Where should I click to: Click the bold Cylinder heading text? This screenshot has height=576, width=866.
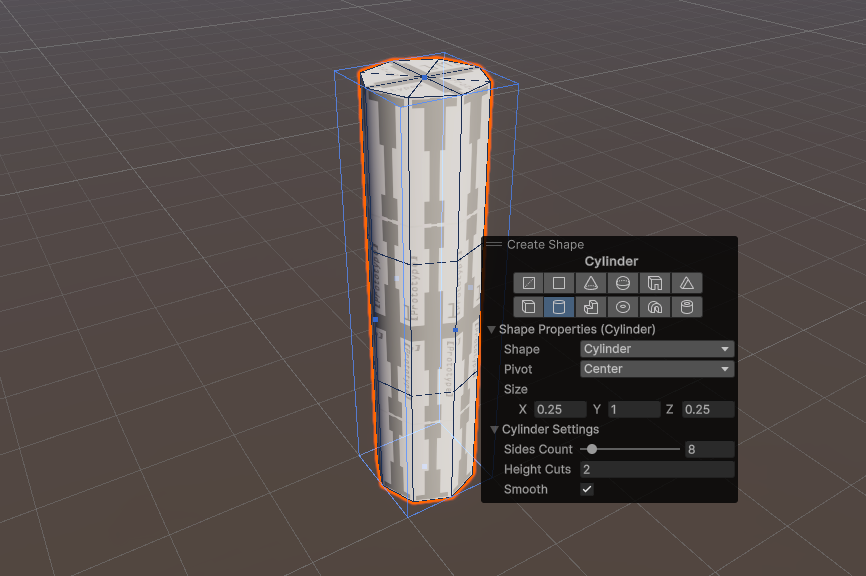point(611,261)
